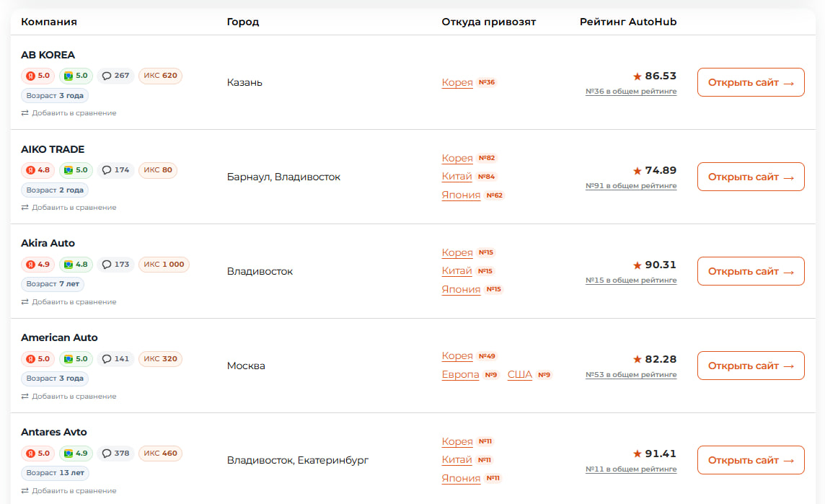Click the 174 reviews comment badge
The image size is (825, 504).
[x=116, y=170]
